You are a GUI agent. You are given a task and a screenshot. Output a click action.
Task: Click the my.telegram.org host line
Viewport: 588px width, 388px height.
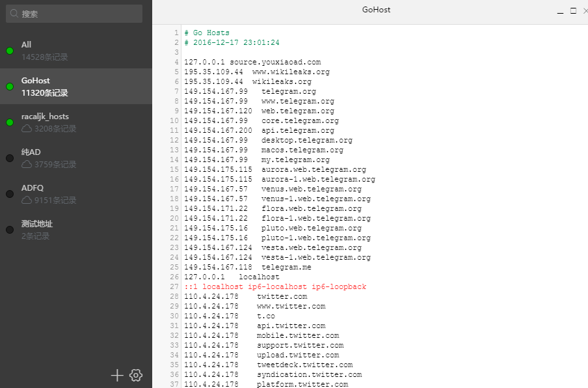tap(257, 159)
